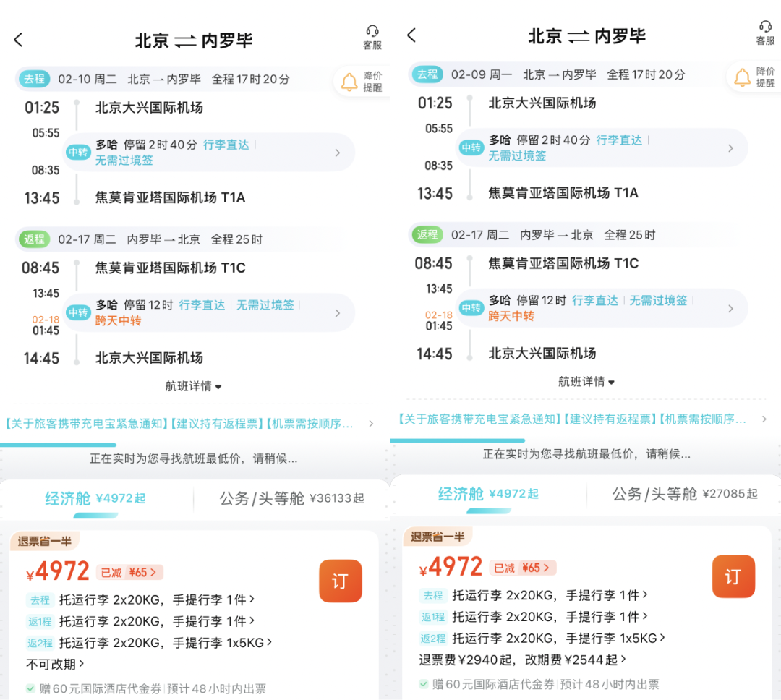
Task: Tap the 去程 departure badge for 02-10
Action: click(x=34, y=79)
